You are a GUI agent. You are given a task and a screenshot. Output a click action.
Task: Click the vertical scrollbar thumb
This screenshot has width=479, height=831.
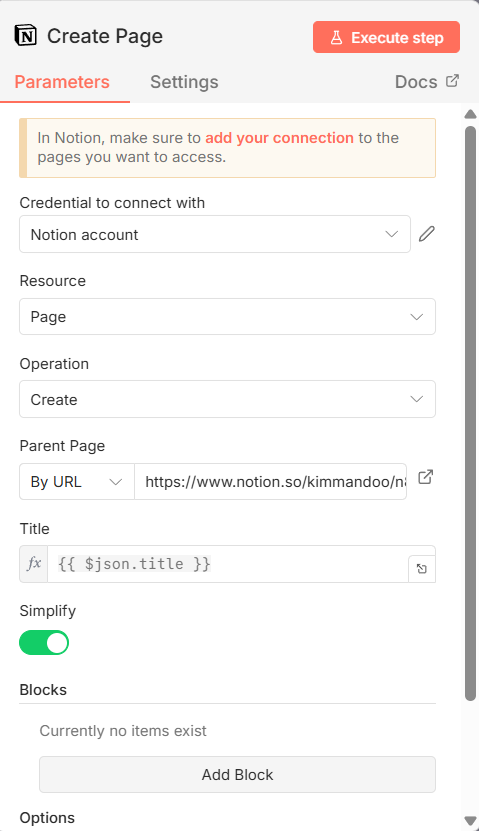(x=470, y=413)
